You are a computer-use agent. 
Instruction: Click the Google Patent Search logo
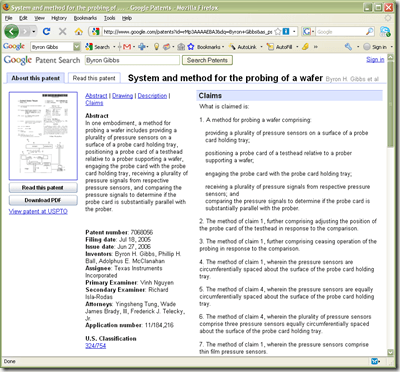click(x=42, y=60)
